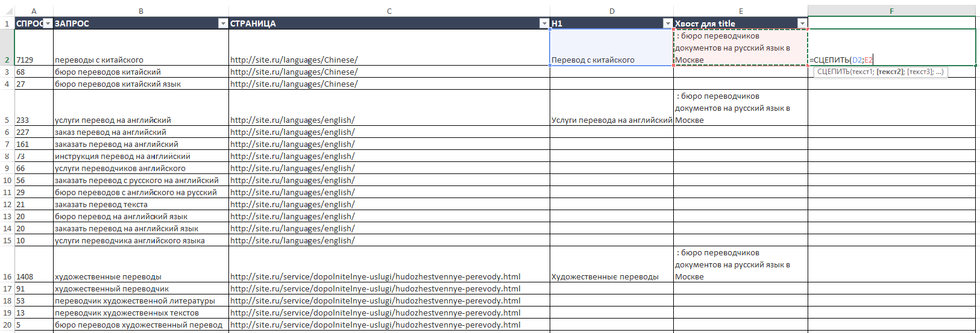Screen dimensions: 980x333
Task: Click the [текст2] argument in tooltip
Action: coord(890,72)
